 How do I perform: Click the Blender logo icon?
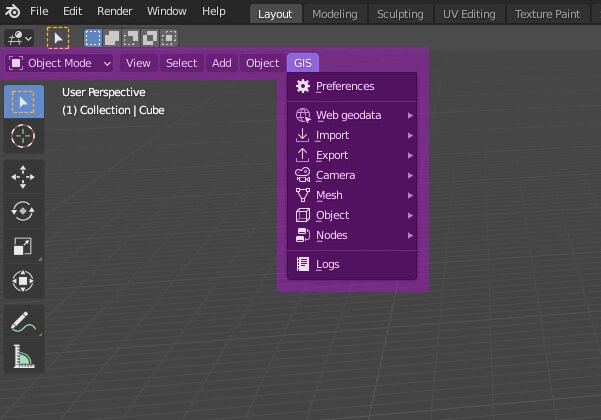12,11
